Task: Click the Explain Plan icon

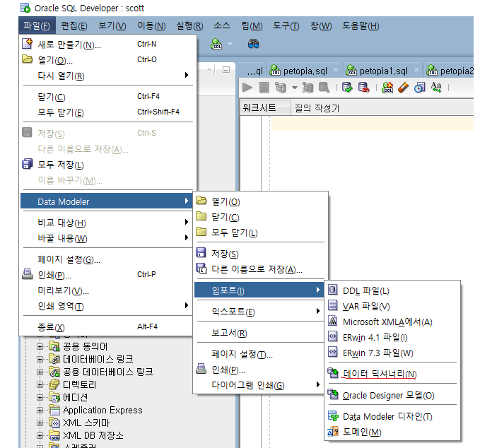Action: (x=280, y=88)
